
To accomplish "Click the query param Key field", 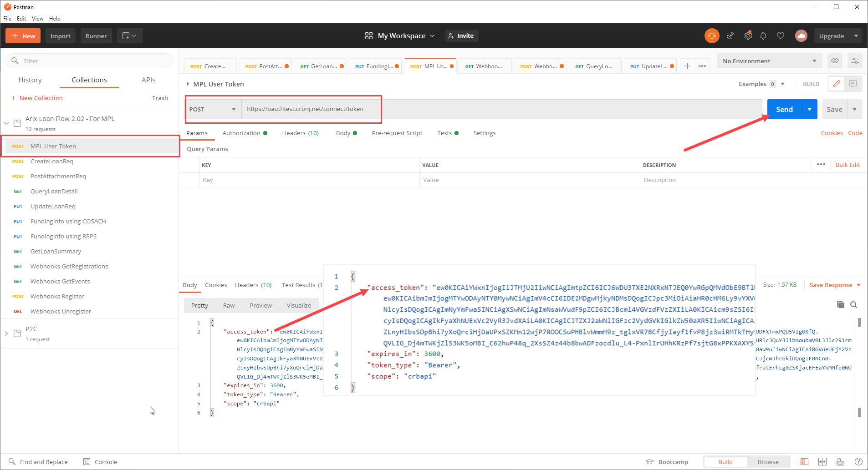I will click(309, 180).
